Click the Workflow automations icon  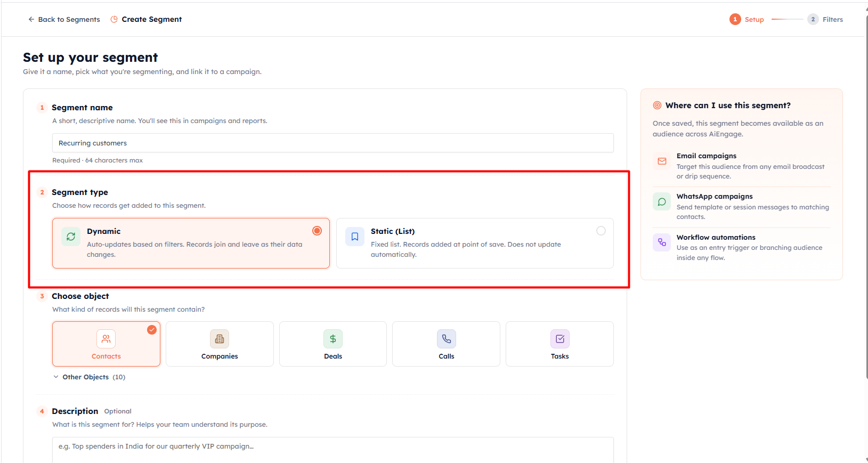[x=662, y=242]
